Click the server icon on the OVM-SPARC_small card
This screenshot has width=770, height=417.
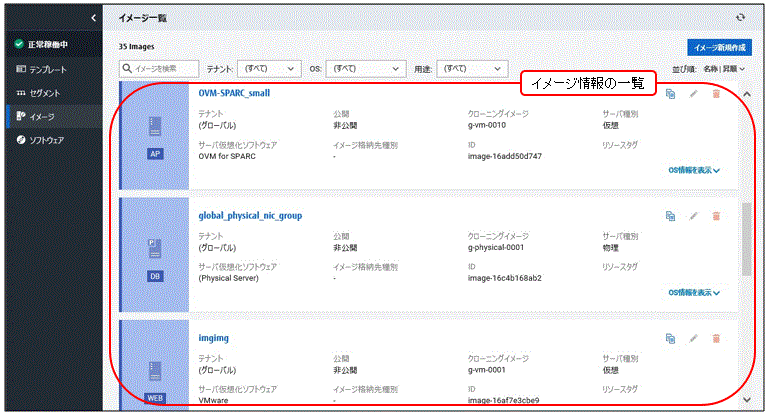tap(155, 127)
